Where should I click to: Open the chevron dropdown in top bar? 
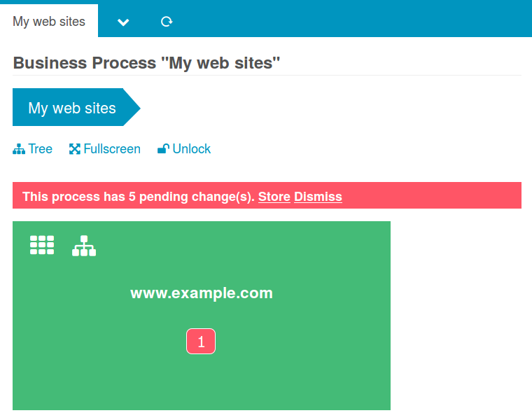point(123,22)
